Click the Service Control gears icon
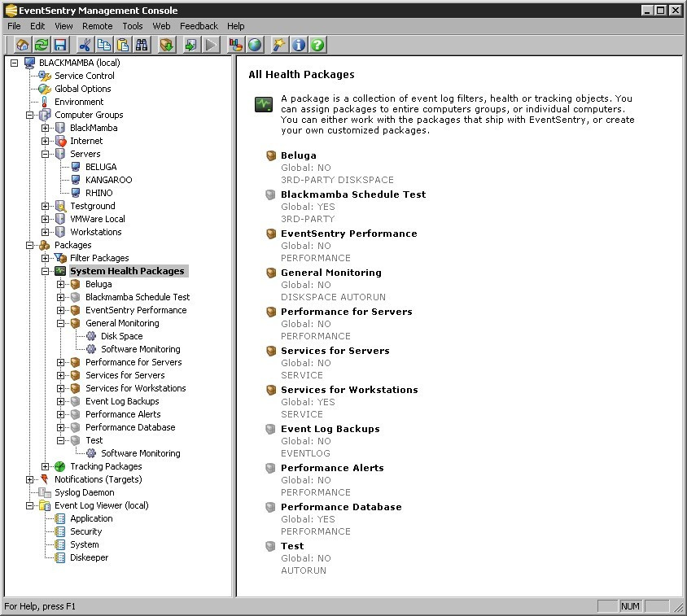This screenshot has width=687, height=616. coord(45,76)
